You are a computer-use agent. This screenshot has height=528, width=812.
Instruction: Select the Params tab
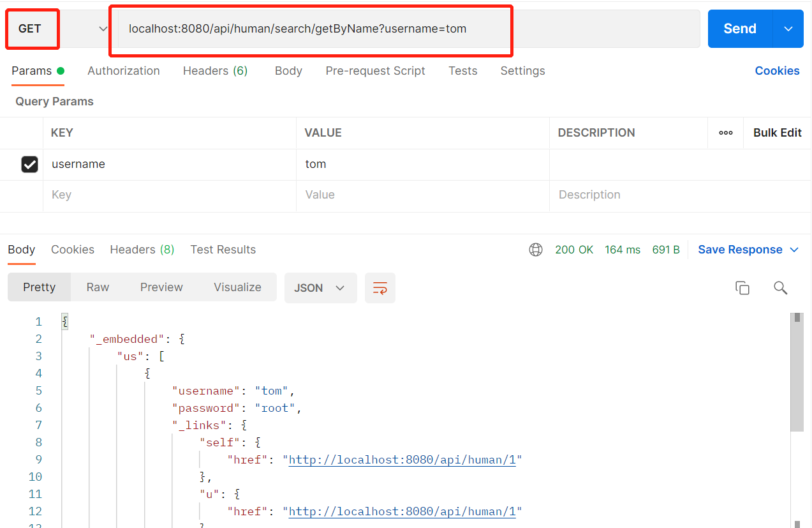point(38,71)
